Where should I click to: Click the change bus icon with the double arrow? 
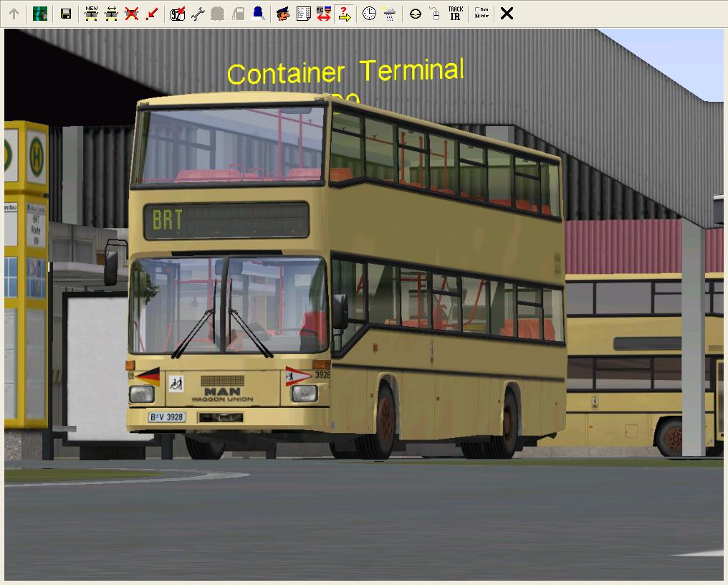point(111,14)
